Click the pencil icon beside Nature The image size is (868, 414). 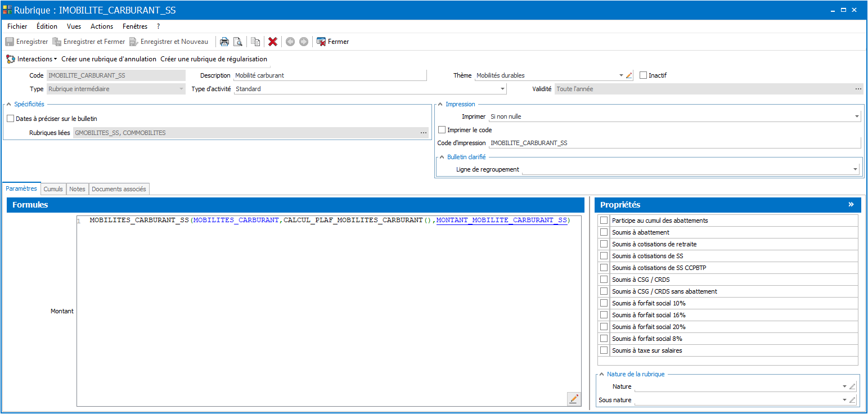[x=852, y=386]
